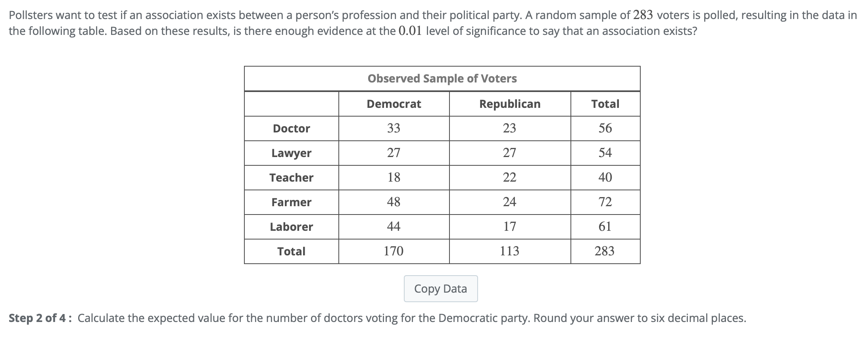Click the Farmer Democrat cell value 48

pyautogui.click(x=394, y=202)
